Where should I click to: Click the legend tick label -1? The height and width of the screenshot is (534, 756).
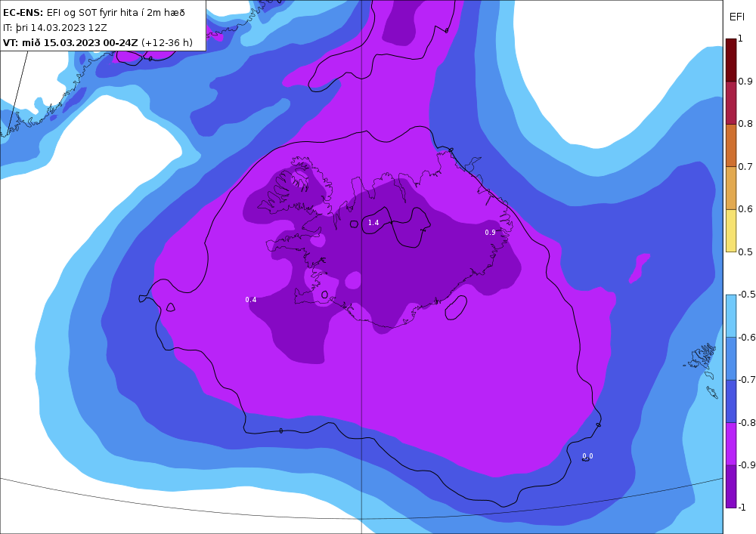(x=742, y=507)
